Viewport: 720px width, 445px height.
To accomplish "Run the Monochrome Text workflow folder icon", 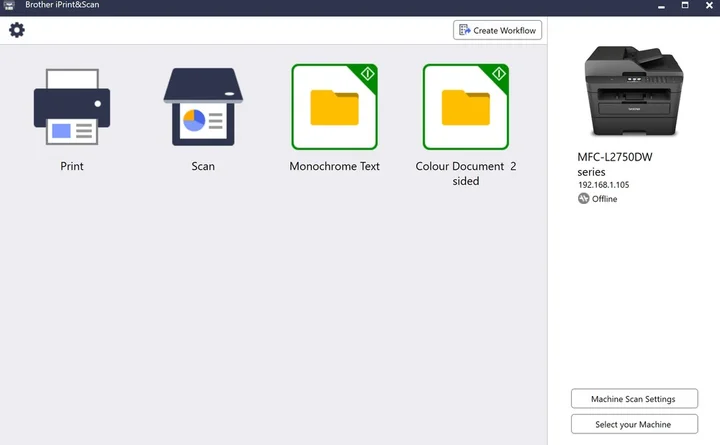I will [334, 107].
